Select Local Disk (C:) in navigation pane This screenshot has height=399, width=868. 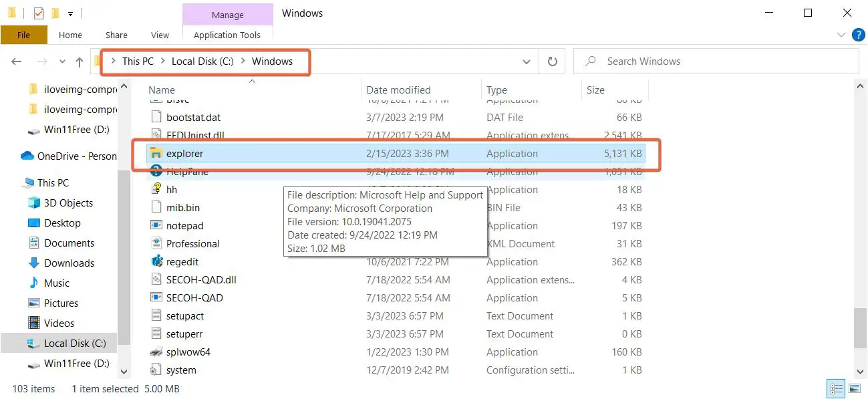pos(59,343)
